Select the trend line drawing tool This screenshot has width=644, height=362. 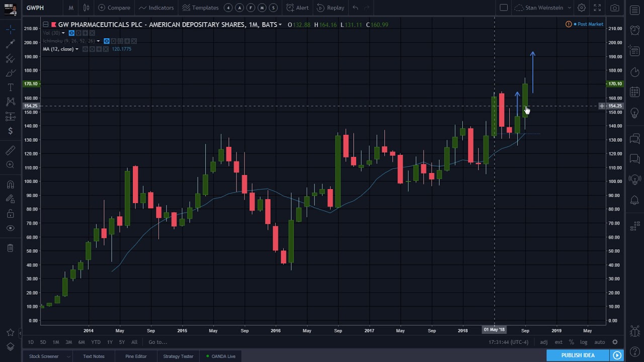10,44
